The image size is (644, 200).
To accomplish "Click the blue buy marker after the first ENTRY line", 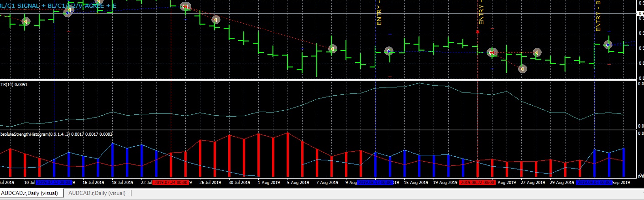I will click(x=389, y=51).
